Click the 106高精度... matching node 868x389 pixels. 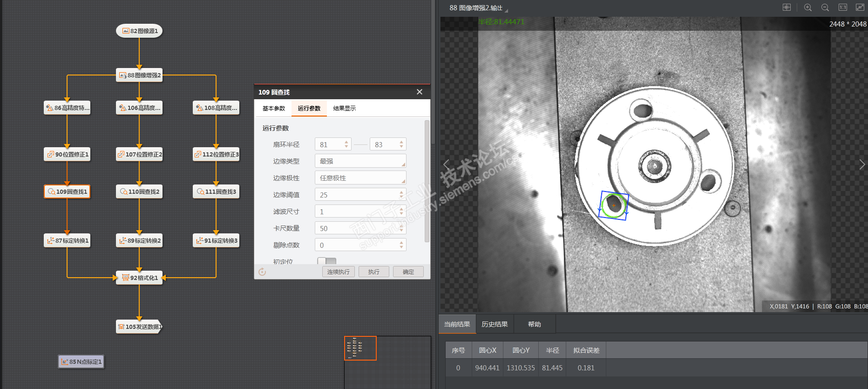139,108
